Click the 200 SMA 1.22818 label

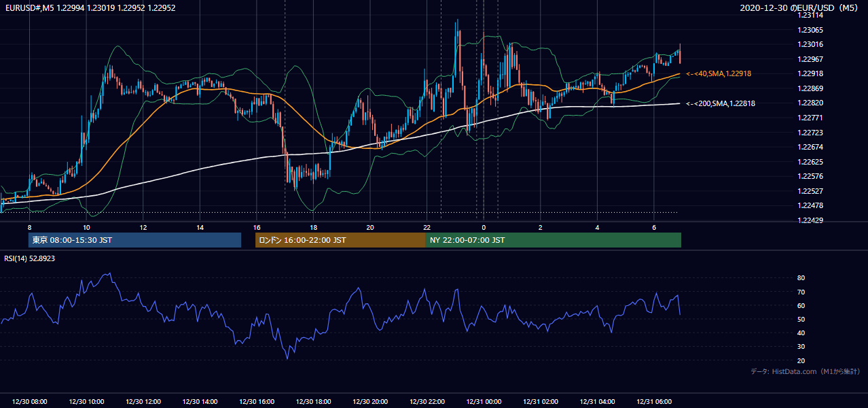(x=721, y=103)
